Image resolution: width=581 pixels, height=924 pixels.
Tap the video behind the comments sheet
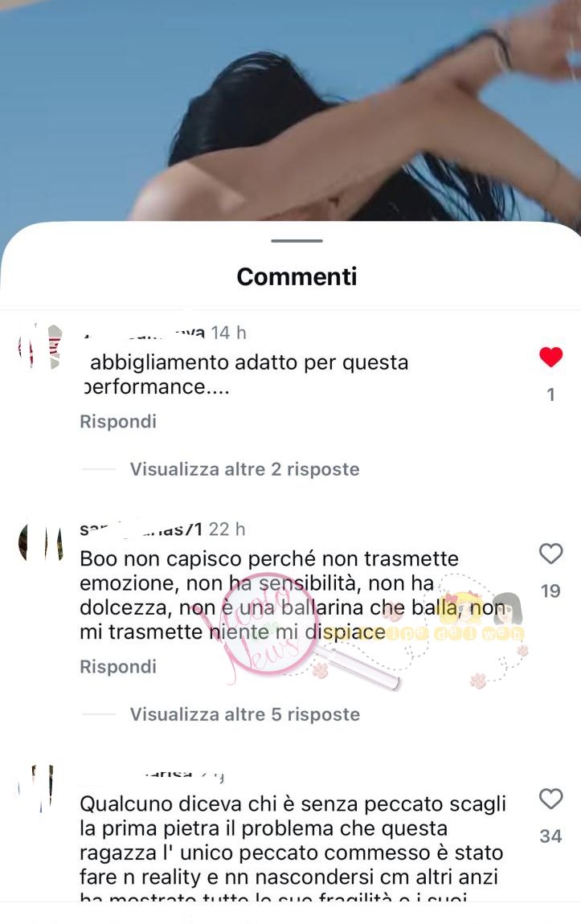tap(291, 110)
